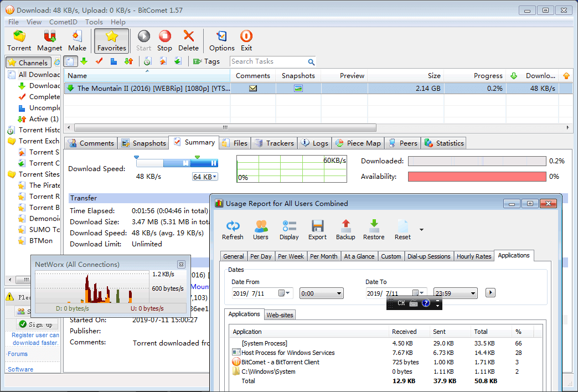Open a torrent file with the Torrent button
This screenshot has width=578, height=392.
19,41
